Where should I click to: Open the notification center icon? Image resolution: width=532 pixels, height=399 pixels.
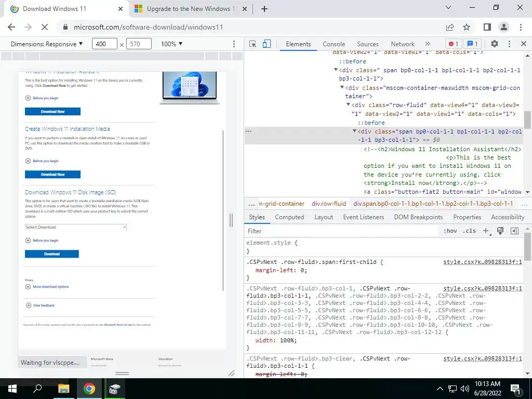click(516, 389)
